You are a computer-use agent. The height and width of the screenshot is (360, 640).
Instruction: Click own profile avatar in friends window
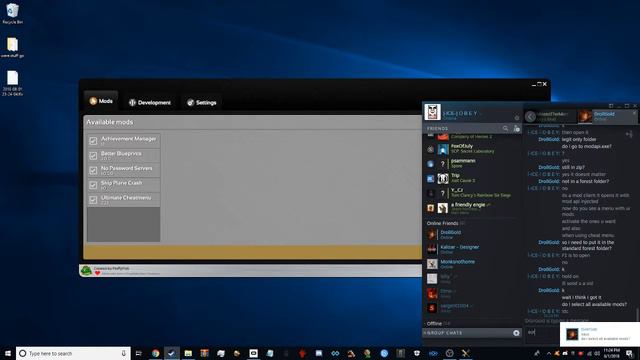click(x=432, y=112)
